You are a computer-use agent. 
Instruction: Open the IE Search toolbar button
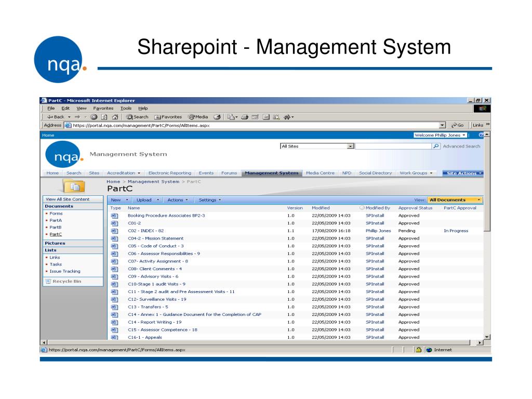(137, 117)
